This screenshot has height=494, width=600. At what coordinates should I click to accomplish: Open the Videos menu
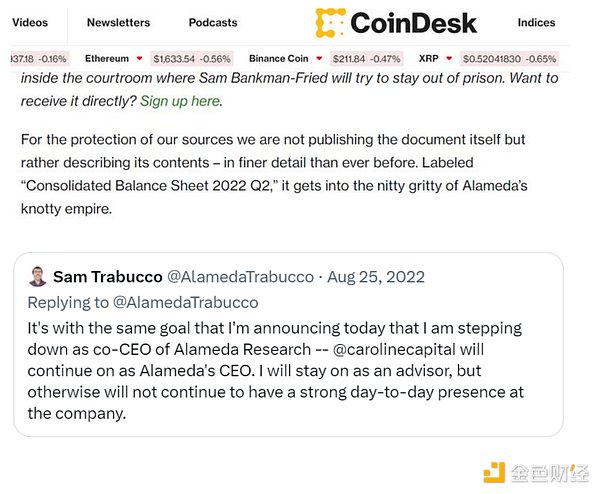(30, 22)
